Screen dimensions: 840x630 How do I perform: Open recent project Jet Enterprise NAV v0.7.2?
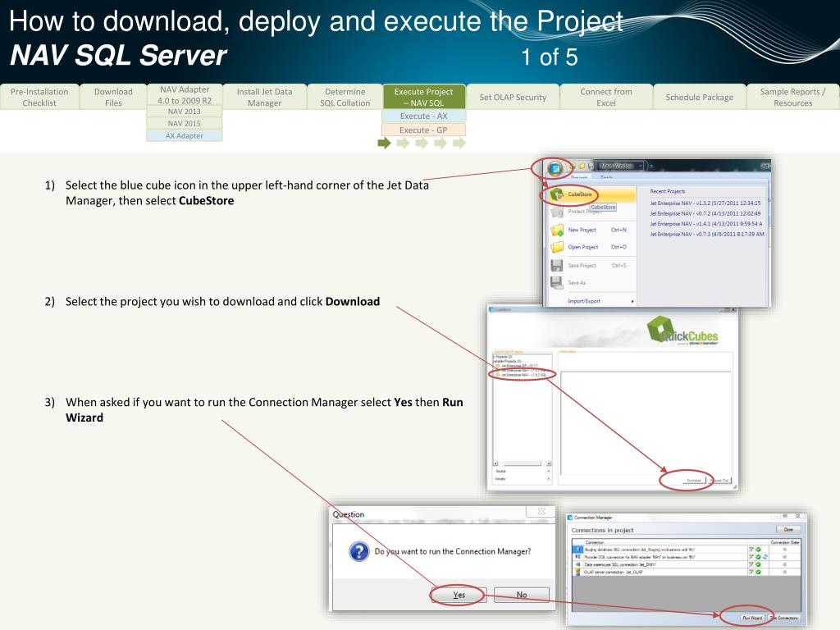coord(705,213)
